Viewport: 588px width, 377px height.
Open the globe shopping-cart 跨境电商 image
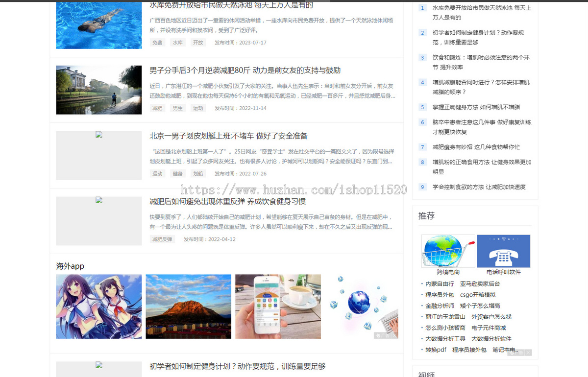448,251
